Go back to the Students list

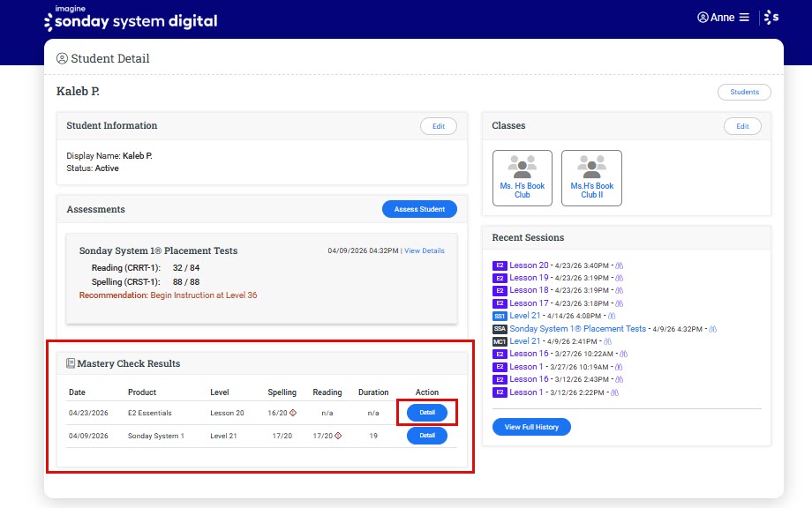[744, 92]
